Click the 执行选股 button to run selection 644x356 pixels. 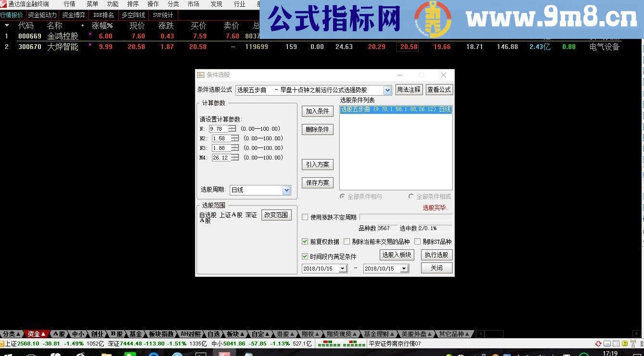coord(436,255)
